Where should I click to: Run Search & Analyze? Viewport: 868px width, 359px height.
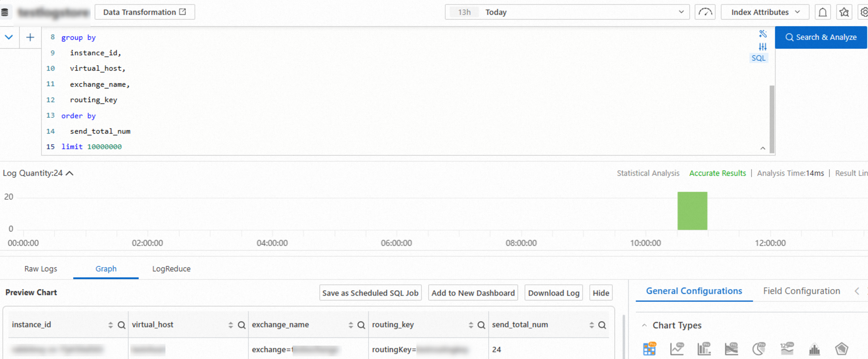click(x=821, y=37)
